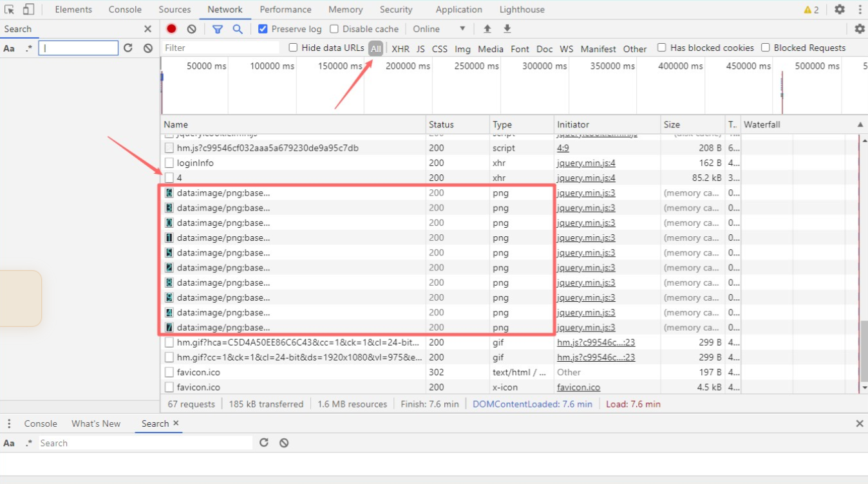Close the Search sidebar panel
The image size is (868, 484).
147,29
